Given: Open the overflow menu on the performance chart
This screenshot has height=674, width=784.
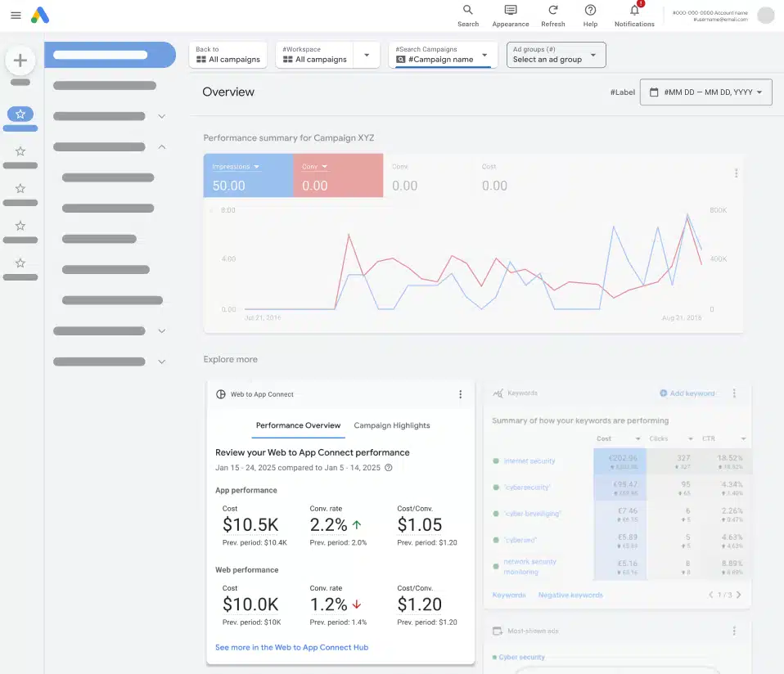Looking at the screenshot, I should pyautogui.click(x=736, y=173).
